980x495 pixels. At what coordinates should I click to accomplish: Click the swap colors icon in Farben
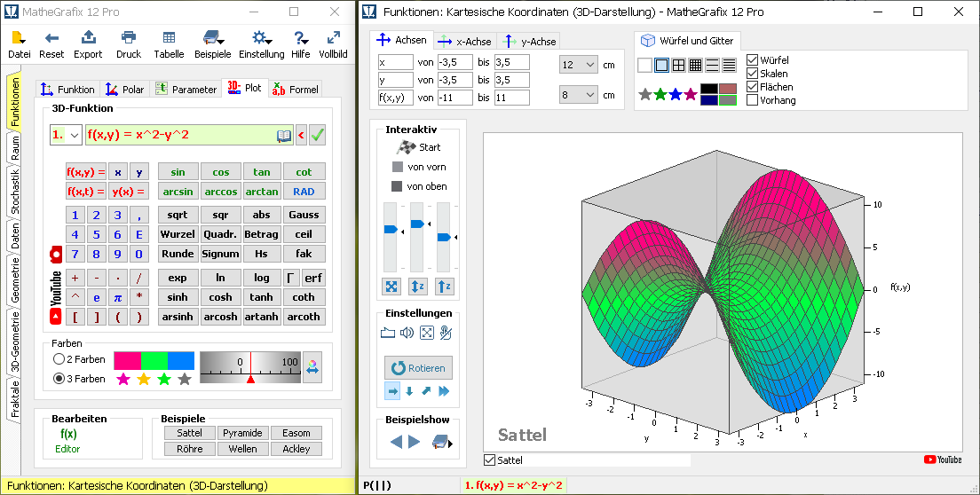312,367
